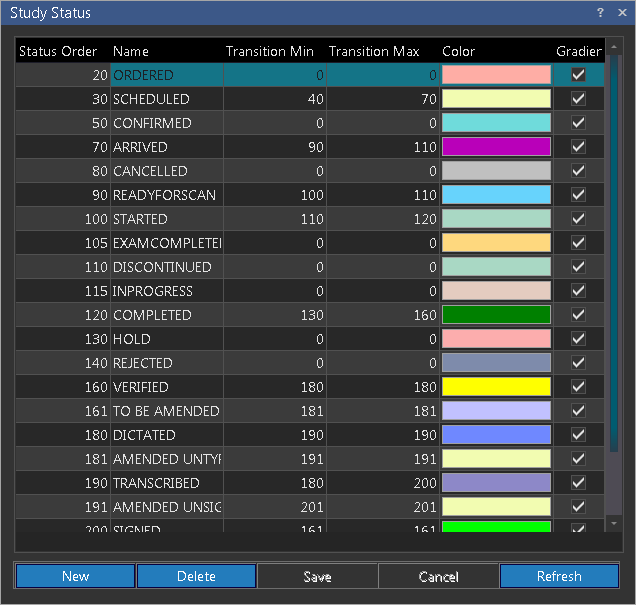Uncheck Gradient for the ARRIVED status
Screen dimensions: 636x605
[x=578, y=147]
